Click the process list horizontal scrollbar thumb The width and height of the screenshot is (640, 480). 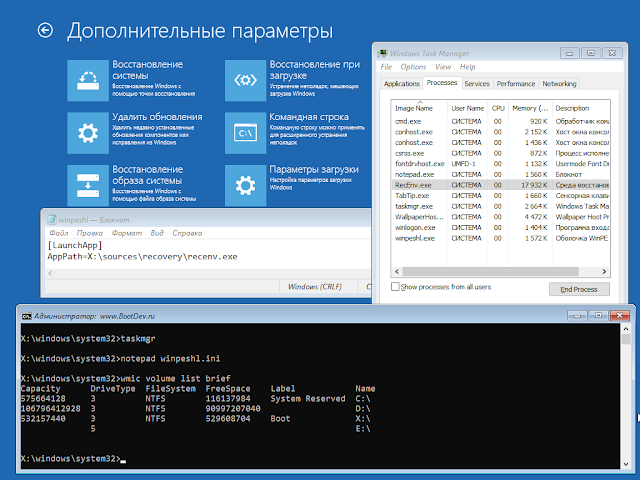490,271
